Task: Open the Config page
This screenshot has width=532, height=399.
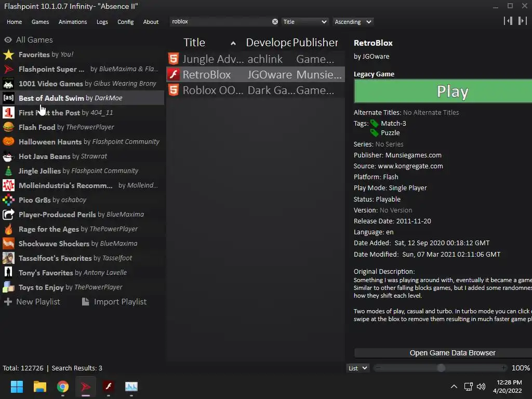Action: point(126,22)
